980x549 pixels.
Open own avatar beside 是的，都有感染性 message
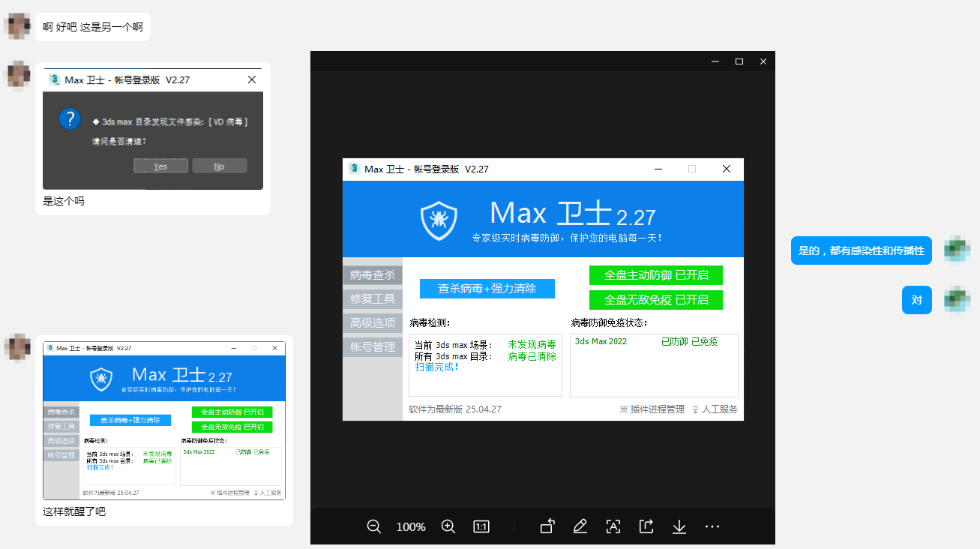click(x=957, y=249)
